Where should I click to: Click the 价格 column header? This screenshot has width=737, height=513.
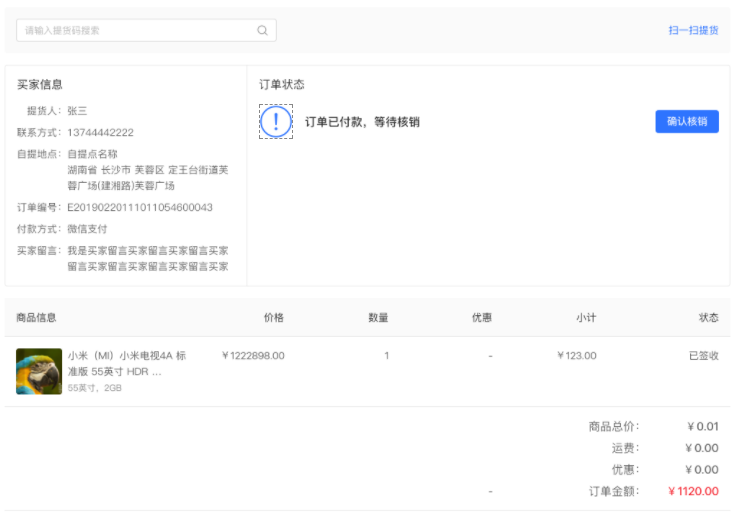point(273,318)
